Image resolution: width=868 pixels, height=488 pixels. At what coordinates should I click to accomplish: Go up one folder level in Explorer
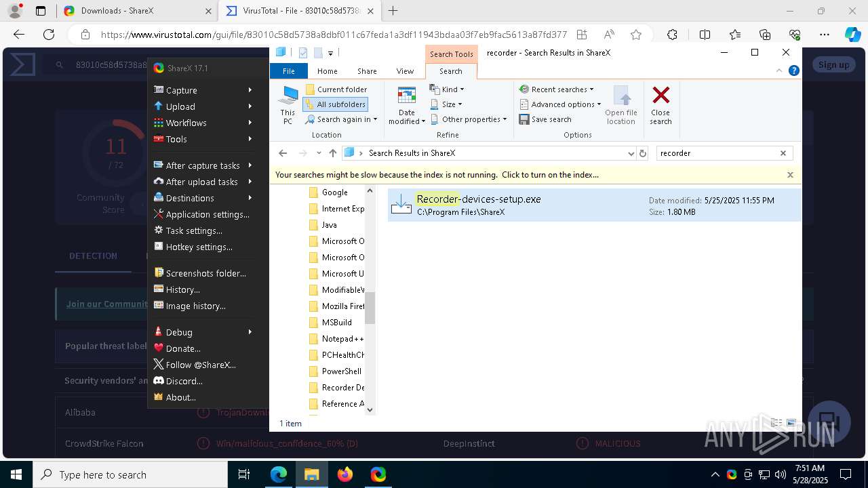coord(332,153)
